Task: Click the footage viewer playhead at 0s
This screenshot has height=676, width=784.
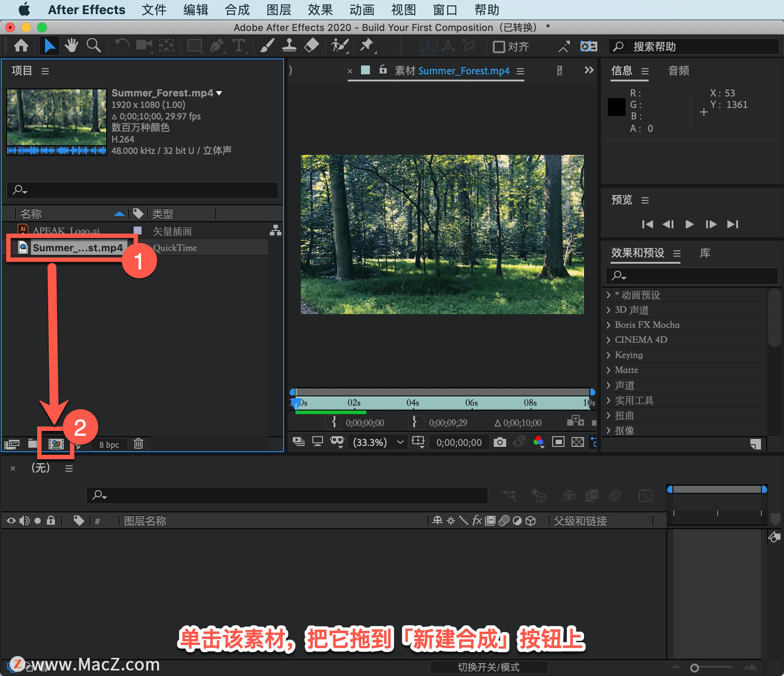Action: (296, 403)
